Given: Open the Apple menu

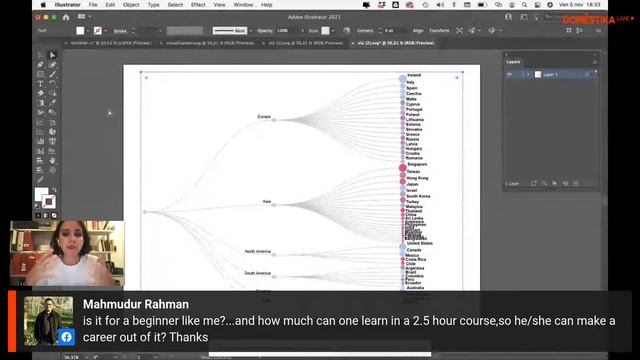Looking at the screenshot, I should [43, 5].
